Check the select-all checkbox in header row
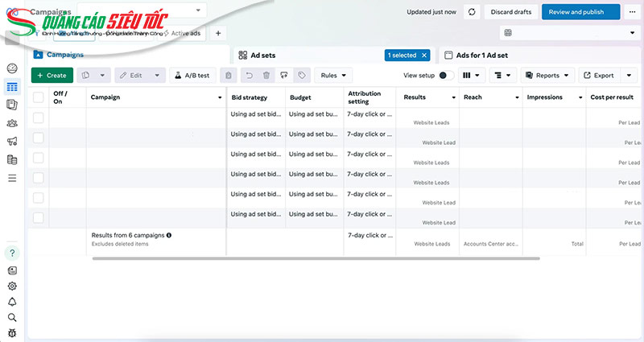The width and height of the screenshot is (644, 342). click(x=38, y=97)
